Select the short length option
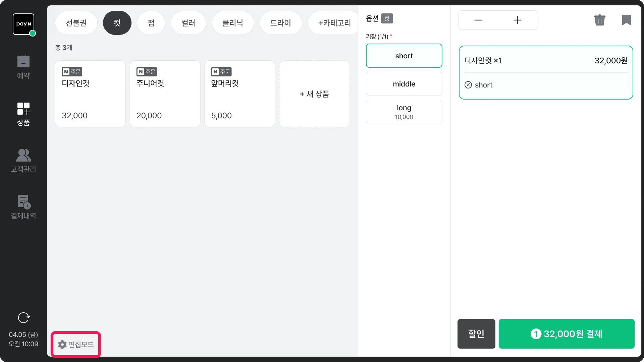644x362 pixels. coord(404,56)
